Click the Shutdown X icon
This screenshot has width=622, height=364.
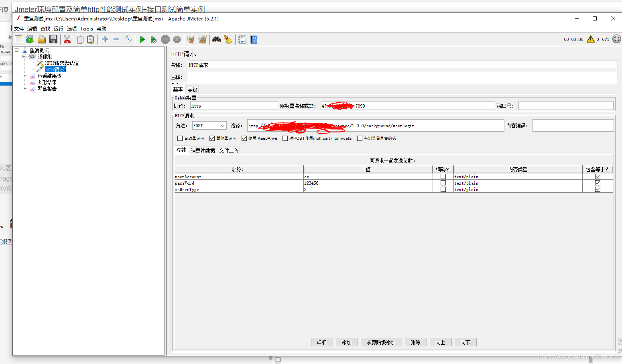[x=177, y=39]
